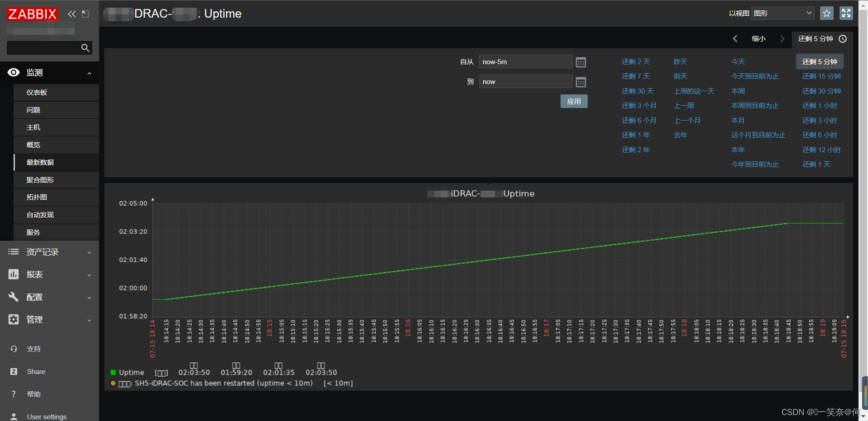This screenshot has width=868, height=421.
Task: Click the 自从 now-5m input field
Action: [526, 62]
